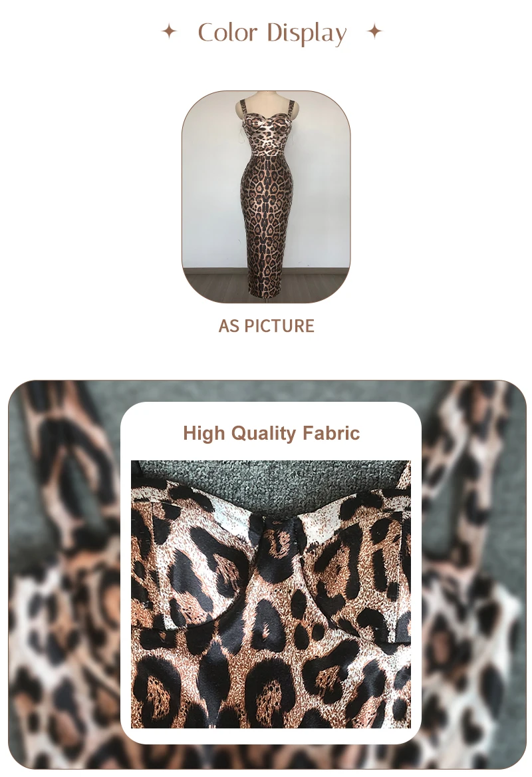
Task: Click the left shoulder strap of mannequin dress
Action: click(x=243, y=106)
